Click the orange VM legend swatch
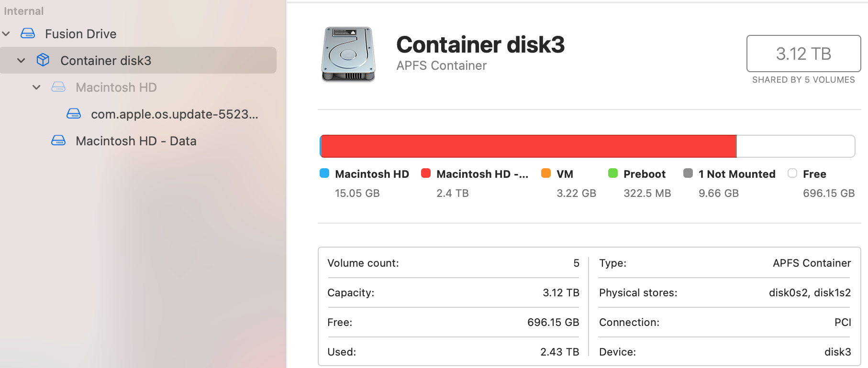Image resolution: width=868 pixels, height=368 pixels. 546,173
